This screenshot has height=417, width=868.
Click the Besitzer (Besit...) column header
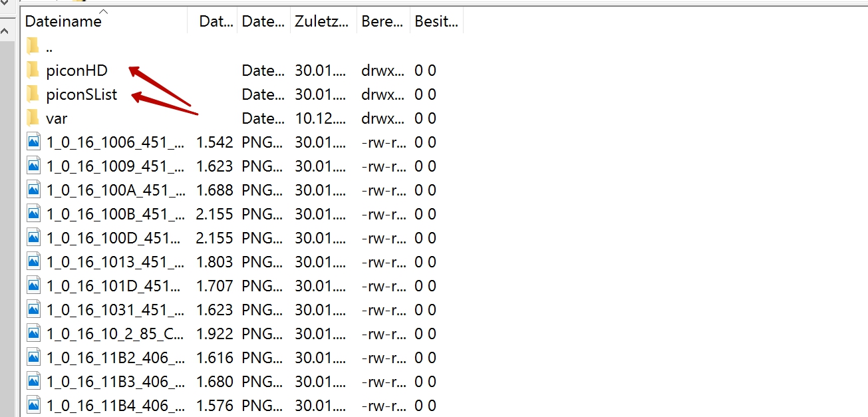tap(436, 22)
